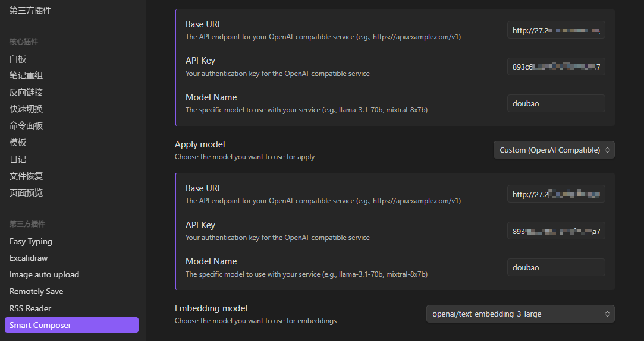Select 反向链接 in the settings sidebar
The height and width of the screenshot is (341, 644).
[x=26, y=92]
